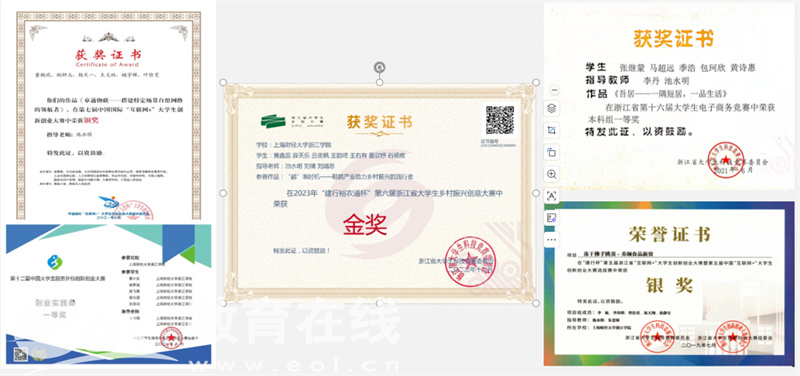The image size is (800, 376).
Task: Select the red-titled 铜奖 certificate in ornate frame
Action: 108,116
